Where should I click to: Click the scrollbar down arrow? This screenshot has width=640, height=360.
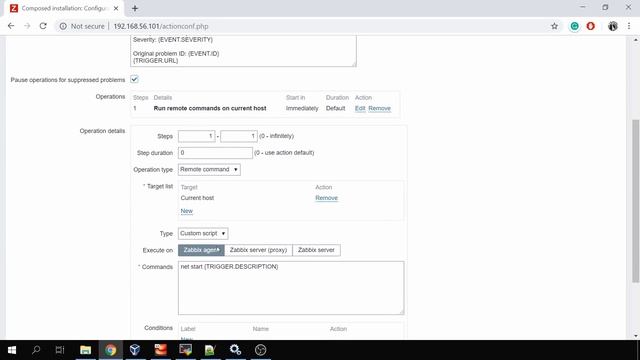coord(636,336)
